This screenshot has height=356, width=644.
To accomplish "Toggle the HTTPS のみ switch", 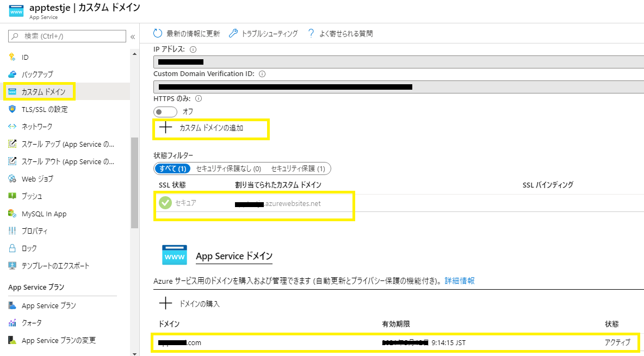I will coord(165,111).
